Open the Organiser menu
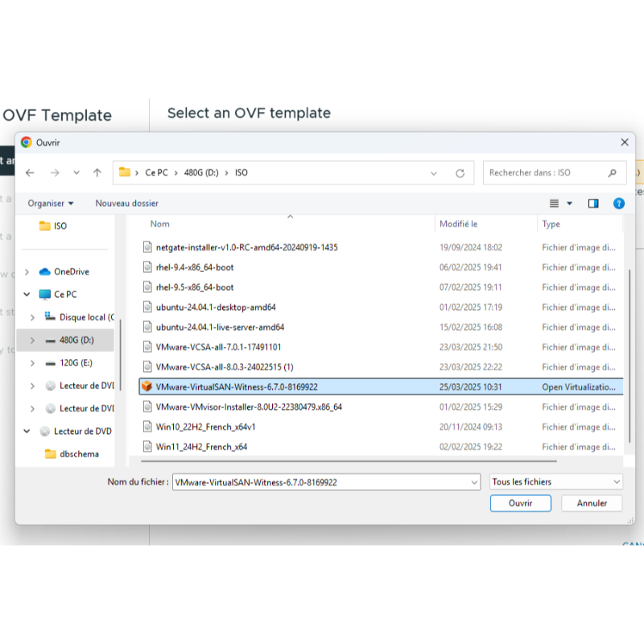Viewport: 644px width, 644px height. [x=50, y=204]
